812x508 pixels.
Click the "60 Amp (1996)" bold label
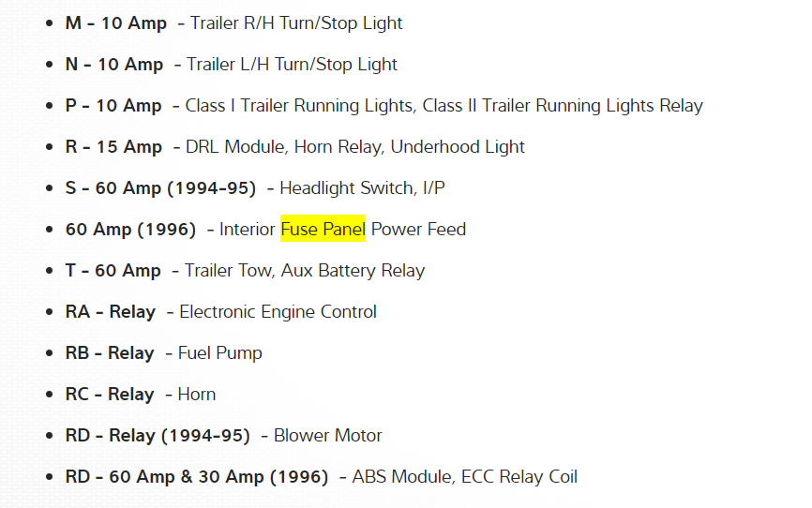130,230
